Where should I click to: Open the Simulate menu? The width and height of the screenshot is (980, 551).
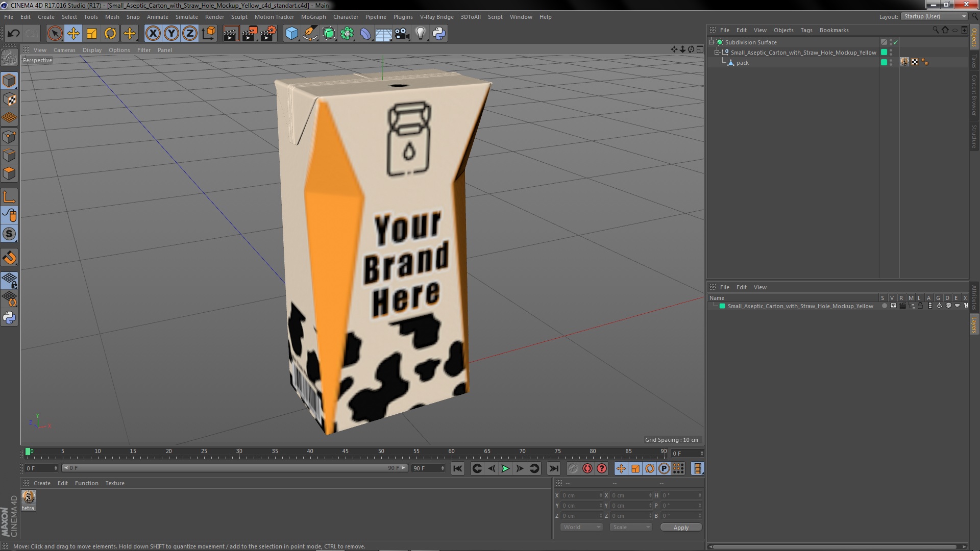click(x=187, y=17)
